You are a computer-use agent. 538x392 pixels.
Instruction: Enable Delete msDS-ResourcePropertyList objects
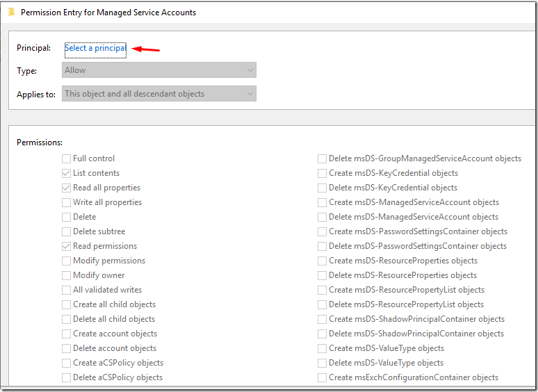click(322, 304)
